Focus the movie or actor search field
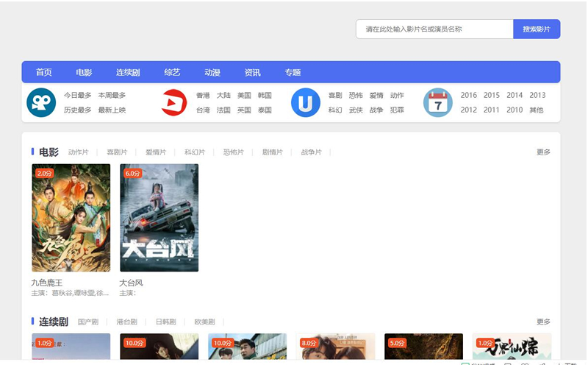The width and height of the screenshot is (588, 365). [434, 29]
